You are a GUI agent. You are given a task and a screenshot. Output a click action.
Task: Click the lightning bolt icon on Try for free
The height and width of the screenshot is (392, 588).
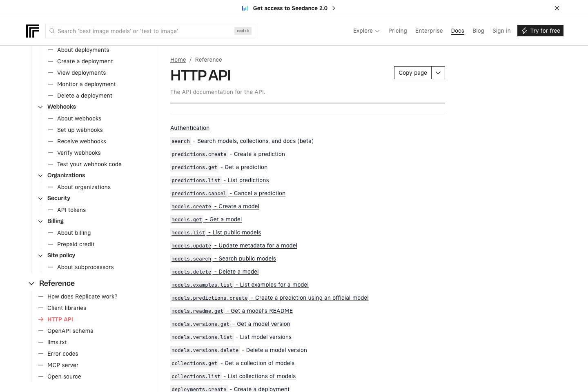(x=524, y=31)
